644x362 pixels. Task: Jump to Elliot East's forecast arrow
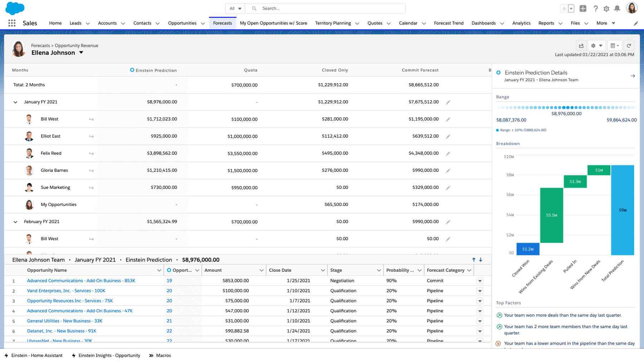[x=91, y=136]
